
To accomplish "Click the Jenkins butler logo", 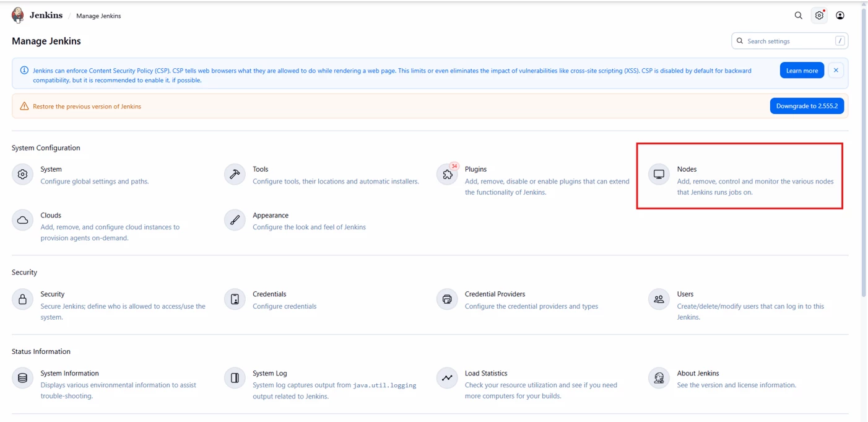I will tap(18, 15).
